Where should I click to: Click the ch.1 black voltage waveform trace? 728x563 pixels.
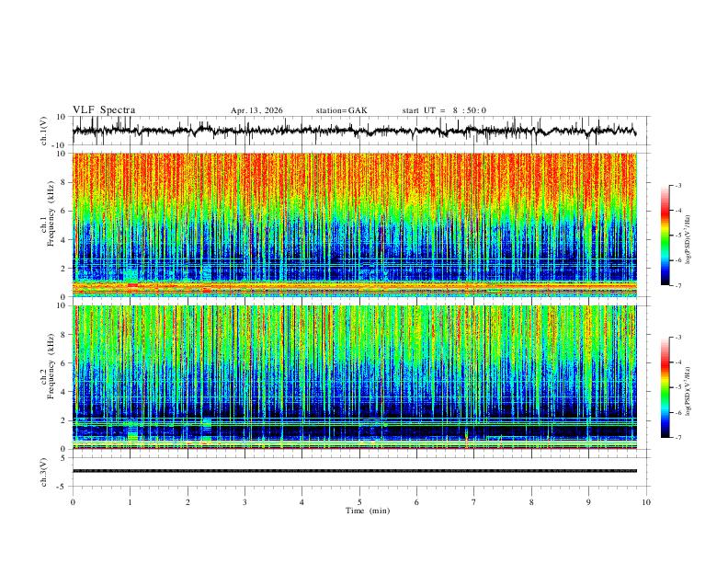(x=354, y=131)
